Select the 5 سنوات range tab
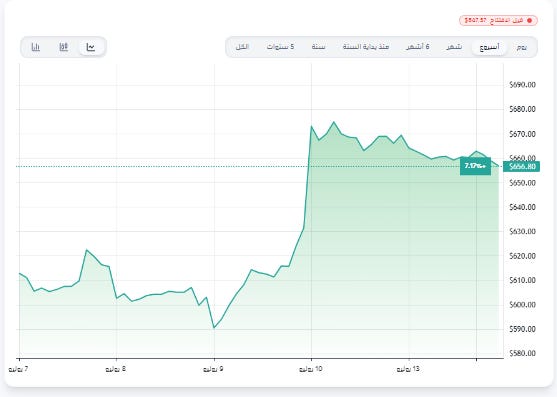Image resolution: width=557 pixels, height=397 pixels. coord(281,47)
